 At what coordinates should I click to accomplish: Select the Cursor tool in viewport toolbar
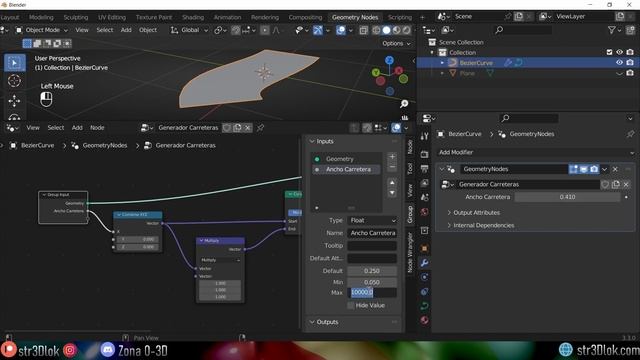click(x=15, y=81)
